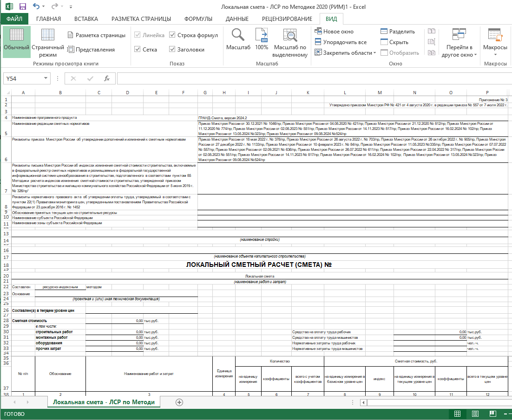
Task: Click the Redo arrow icon
Action: pos(54,6)
